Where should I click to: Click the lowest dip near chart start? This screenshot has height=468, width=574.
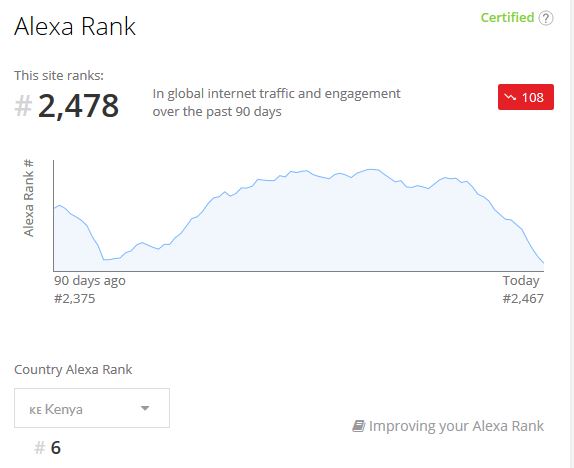click(x=105, y=260)
